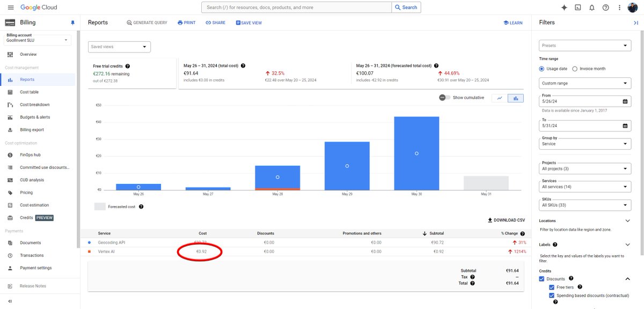Image resolution: width=644 pixels, height=309 pixels.
Task: Click the LEARN link
Action: pos(513,23)
